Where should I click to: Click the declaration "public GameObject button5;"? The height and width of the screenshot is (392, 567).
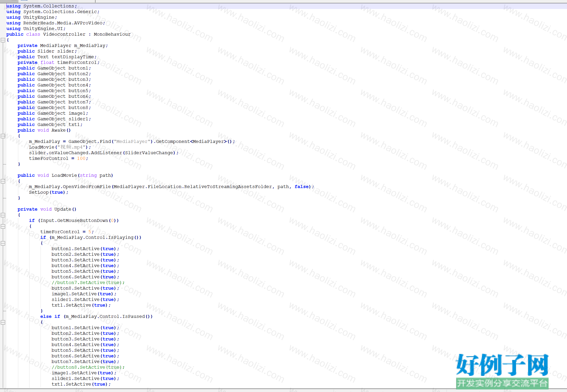coord(54,91)
